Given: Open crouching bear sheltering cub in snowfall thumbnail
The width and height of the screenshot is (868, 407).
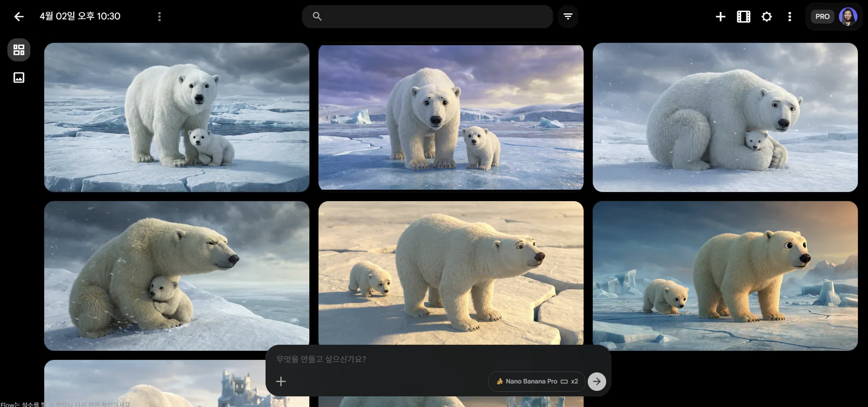Looking at the screenshot, I should click(725, 117).
